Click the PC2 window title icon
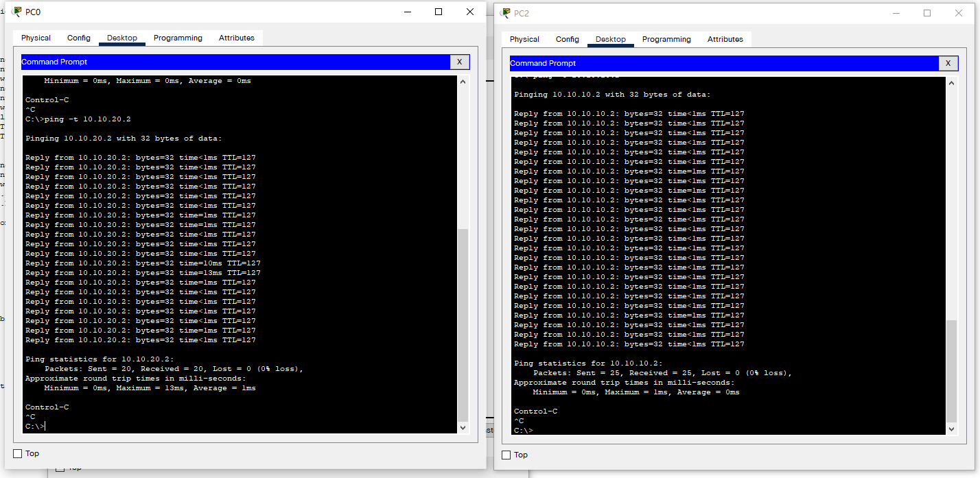This screenshot has width=980, height=478. 506,13
